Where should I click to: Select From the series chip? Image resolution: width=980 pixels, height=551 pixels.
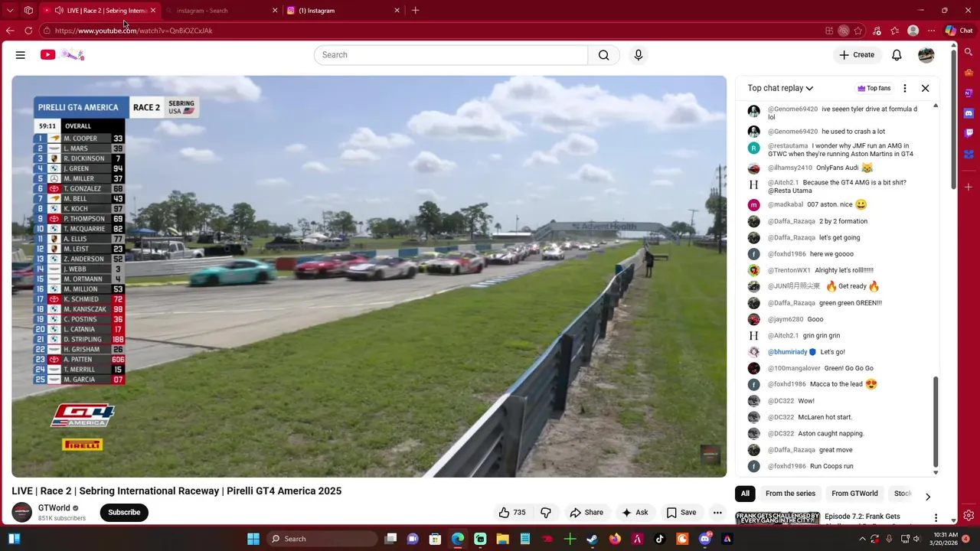[x=790, y=494]
